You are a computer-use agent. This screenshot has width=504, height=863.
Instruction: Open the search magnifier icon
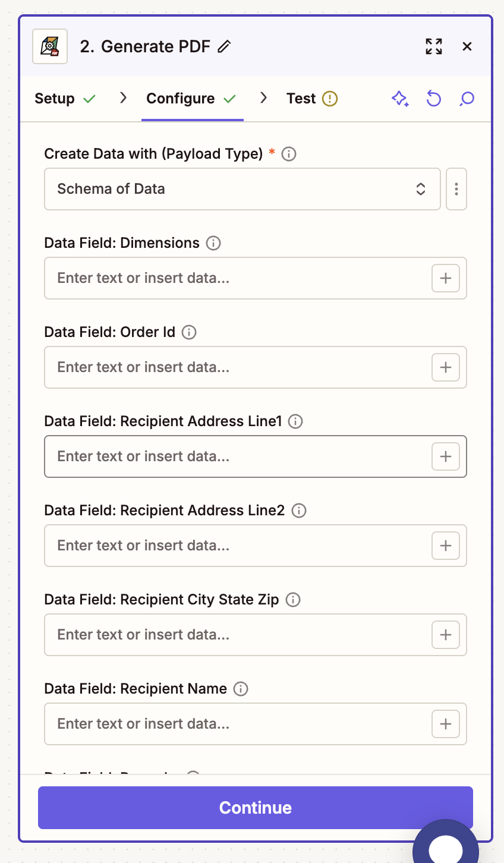[x=467, y=99]
